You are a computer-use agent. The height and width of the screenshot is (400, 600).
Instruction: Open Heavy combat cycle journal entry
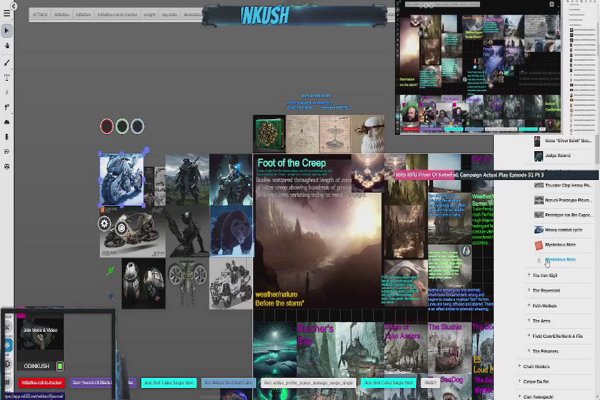(563, 230)
